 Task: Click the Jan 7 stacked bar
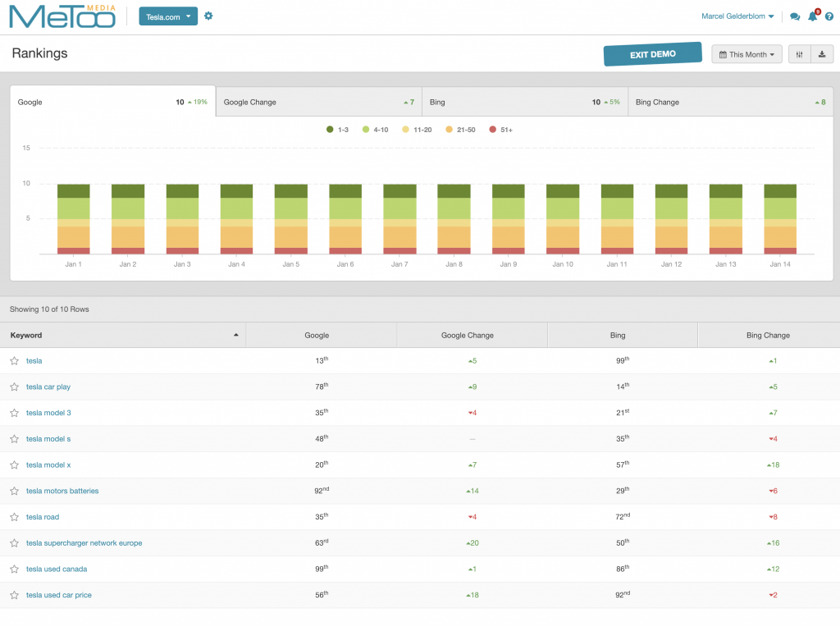click(399, 218)
